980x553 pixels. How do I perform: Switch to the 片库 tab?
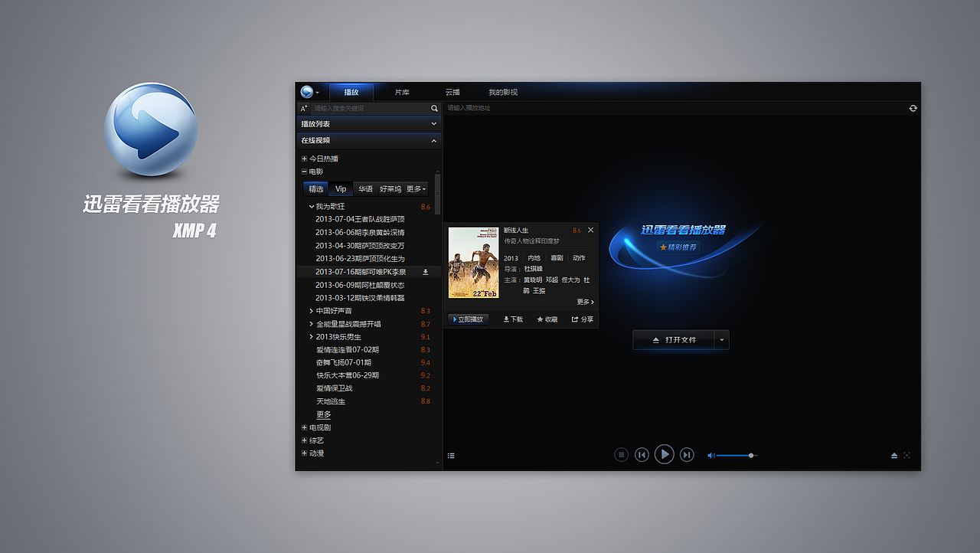point(402,92)
